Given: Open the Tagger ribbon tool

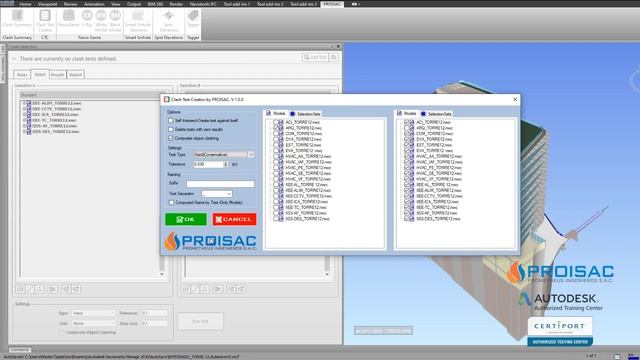Looking at the screenshot, I should click(193, 19).
